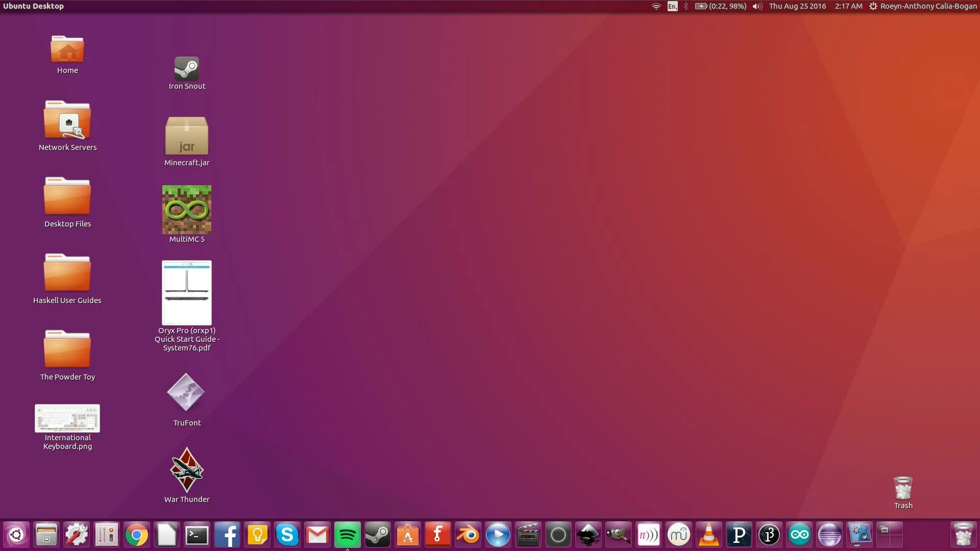980x551 pixels.
Task: Open Inkscape from the launcher bar
Action: click(588, 535)
